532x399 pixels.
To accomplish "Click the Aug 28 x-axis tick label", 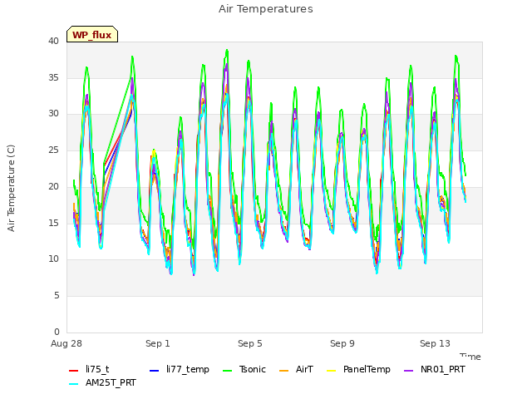I will coord(66,343).
